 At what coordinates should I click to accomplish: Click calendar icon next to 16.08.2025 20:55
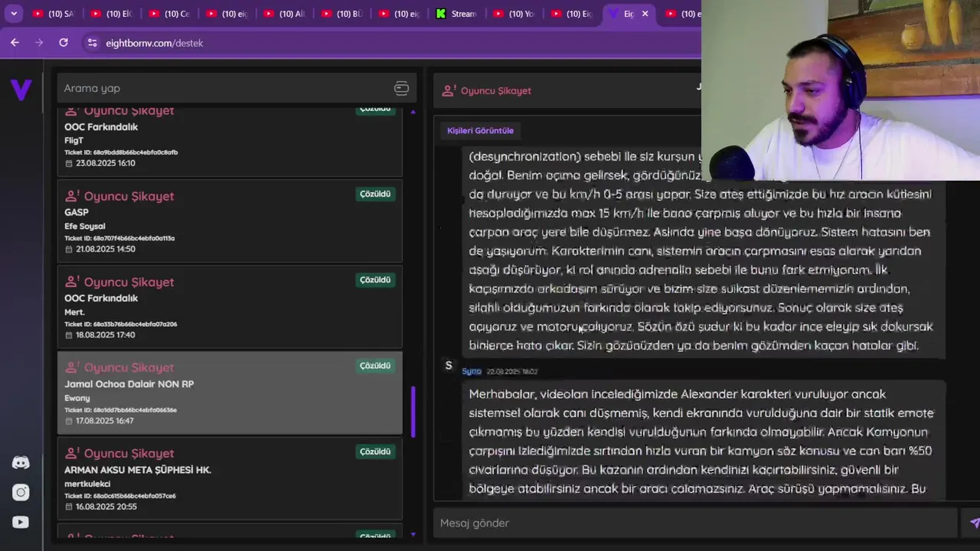coord(69,507)
